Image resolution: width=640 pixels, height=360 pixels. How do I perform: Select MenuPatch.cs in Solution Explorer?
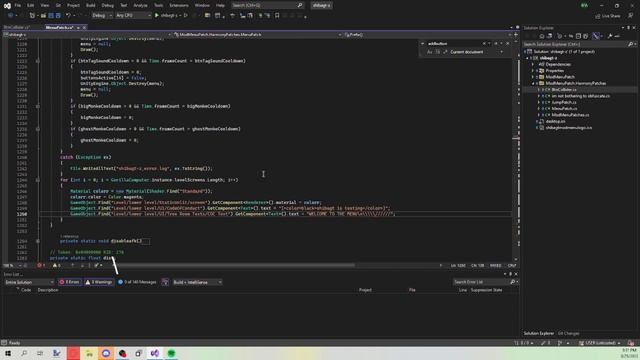tap(564, 109)
